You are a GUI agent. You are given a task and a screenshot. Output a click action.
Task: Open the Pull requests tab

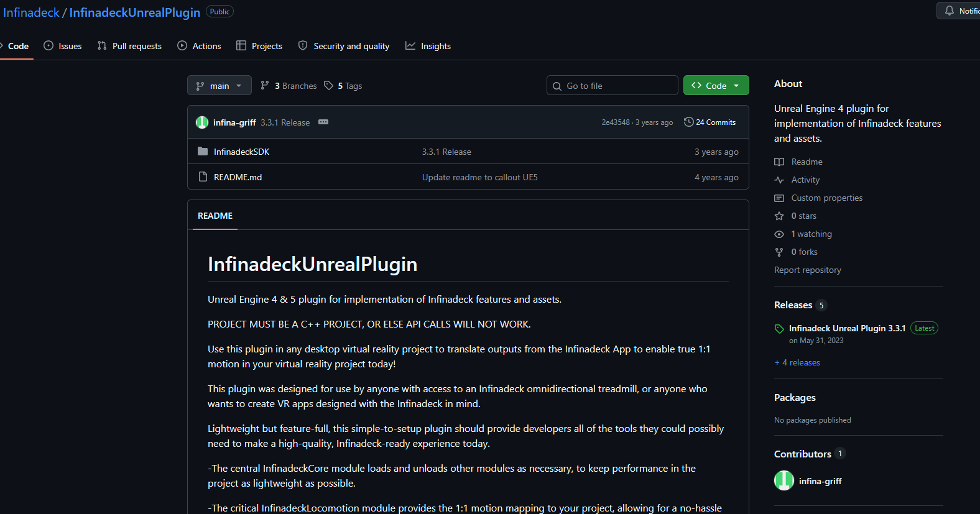pyautogui.click(x=129, y=46)
